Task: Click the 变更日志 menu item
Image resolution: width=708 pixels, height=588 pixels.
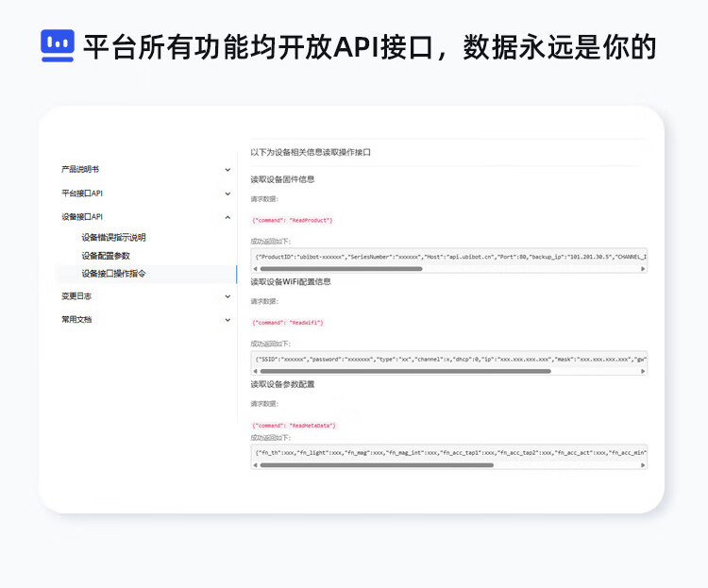Action: [x=76, y=296]
